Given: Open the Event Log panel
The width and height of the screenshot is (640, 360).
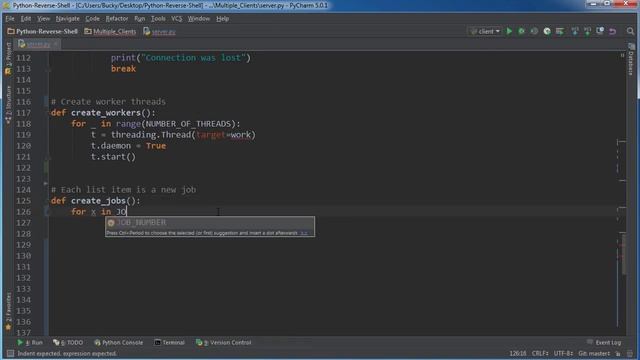Looking at the screenshot, I should (x=604, y=342).
